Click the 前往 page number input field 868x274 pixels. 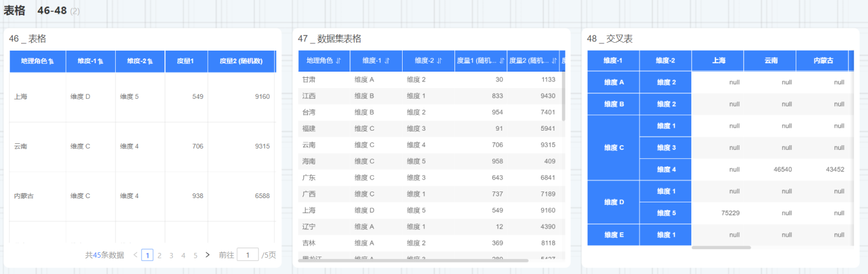(x=247, y=255)
